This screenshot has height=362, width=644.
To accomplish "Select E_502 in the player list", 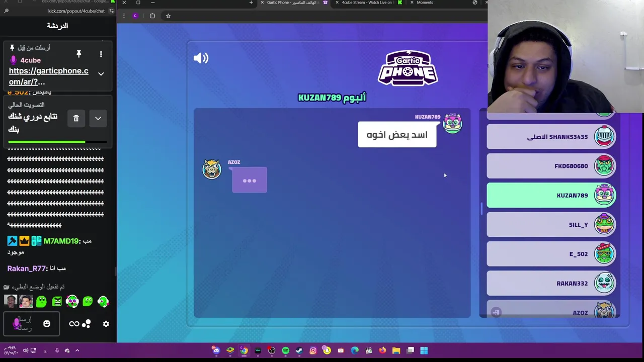I will (x=551, y=254).
